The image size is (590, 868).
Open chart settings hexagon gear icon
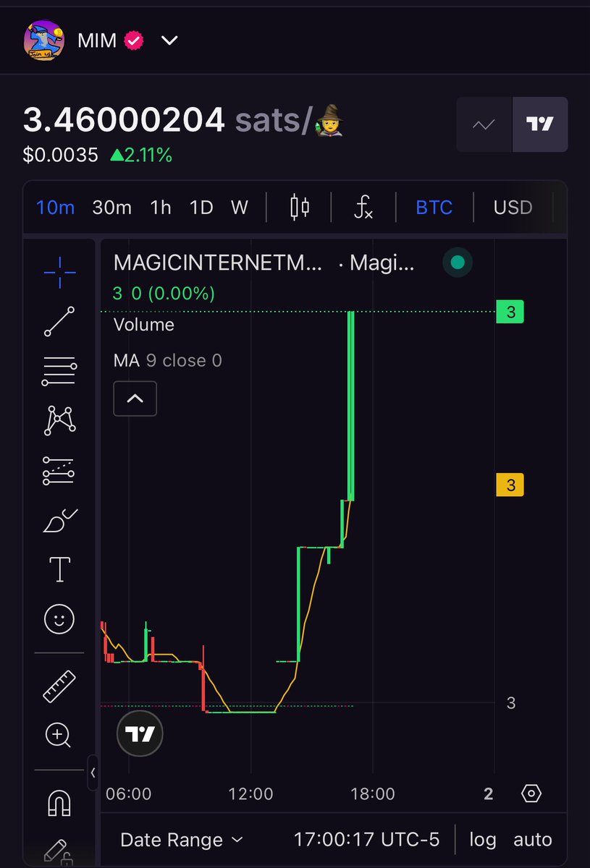click(x=531, y=793)
